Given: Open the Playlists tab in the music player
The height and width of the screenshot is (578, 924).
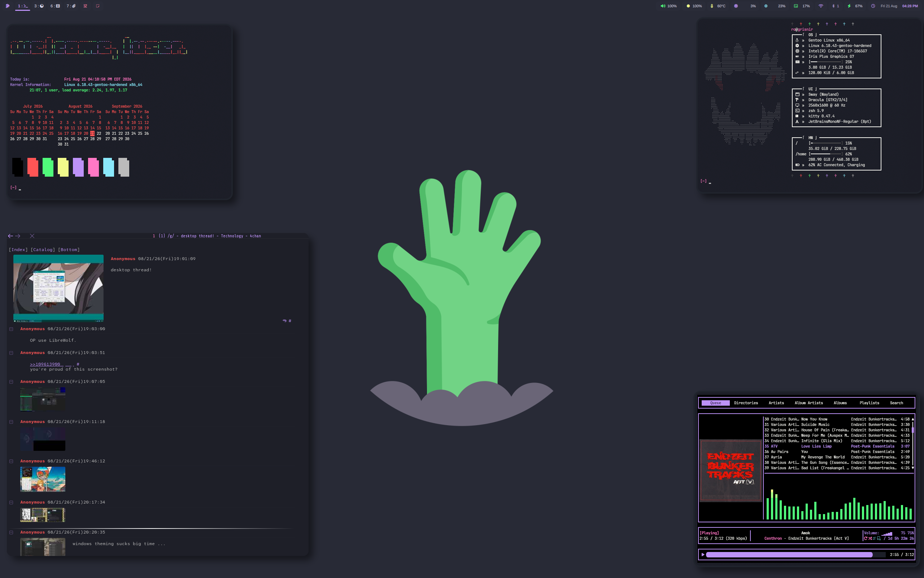Looking at the screenshot, I should pyautogui.click(x=869, y=403).
